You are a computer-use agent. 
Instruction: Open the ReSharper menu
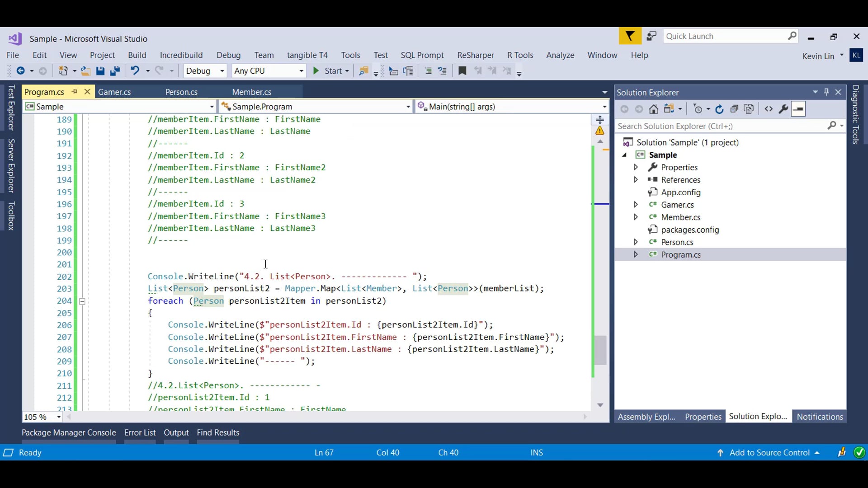point(475,55)
